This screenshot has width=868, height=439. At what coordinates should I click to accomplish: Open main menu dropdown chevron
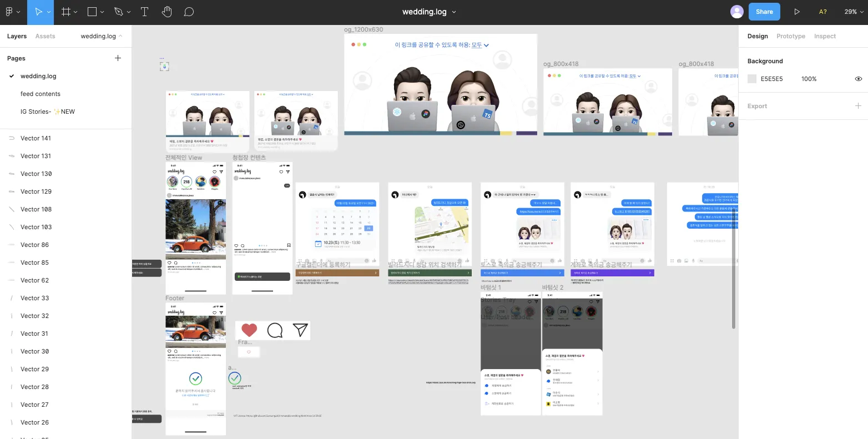(18, 12)
